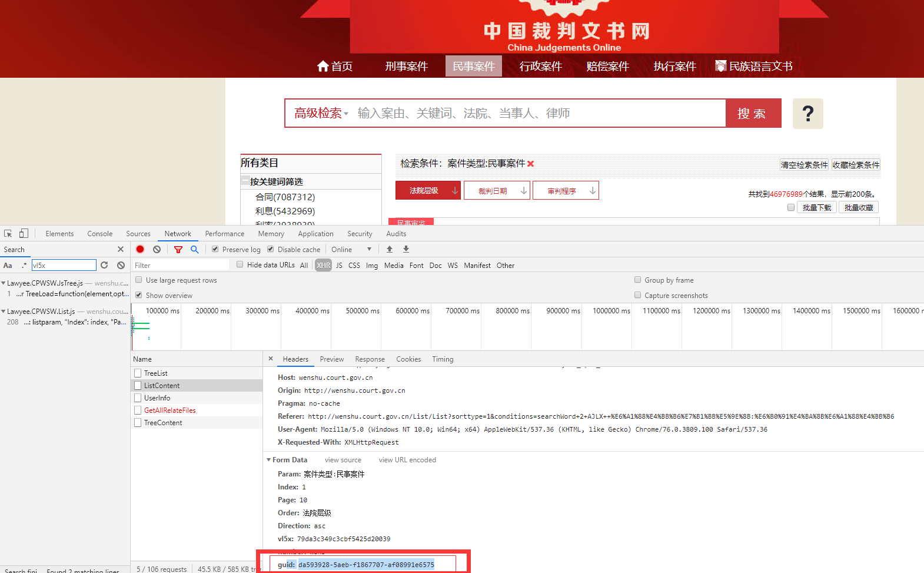Screen dimensions: 924x573
Task: Collapse Lawyee.CPWSW.List.js search result
Action: coord(4,312)
